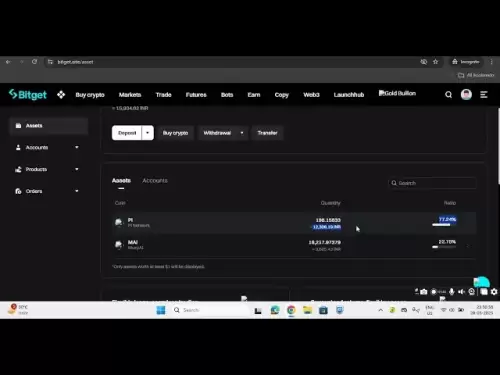Go back with the browser back arrow
Viewport: 500px width, 375px height.
click(x=8, y=62)
